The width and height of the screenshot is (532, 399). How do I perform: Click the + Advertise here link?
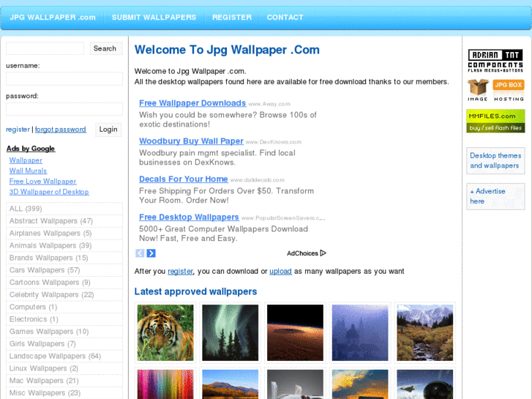click(495, 196)
